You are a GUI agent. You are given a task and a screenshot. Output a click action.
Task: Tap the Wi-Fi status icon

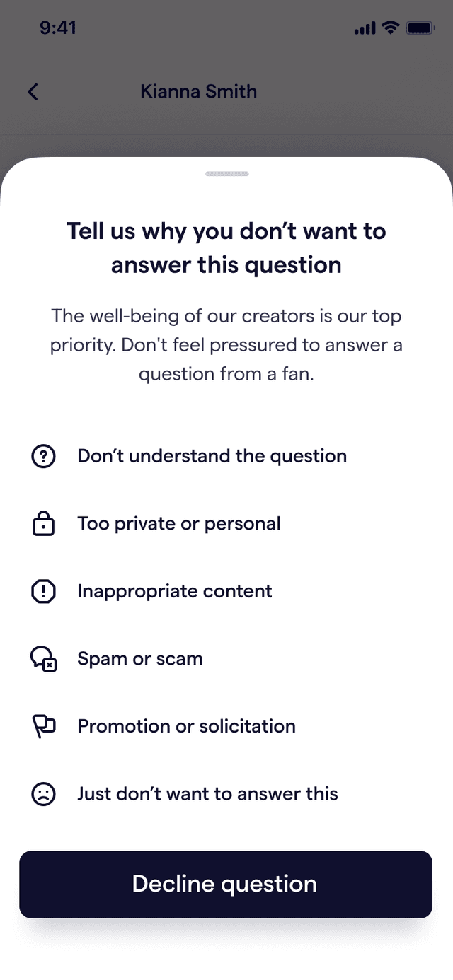389,28
